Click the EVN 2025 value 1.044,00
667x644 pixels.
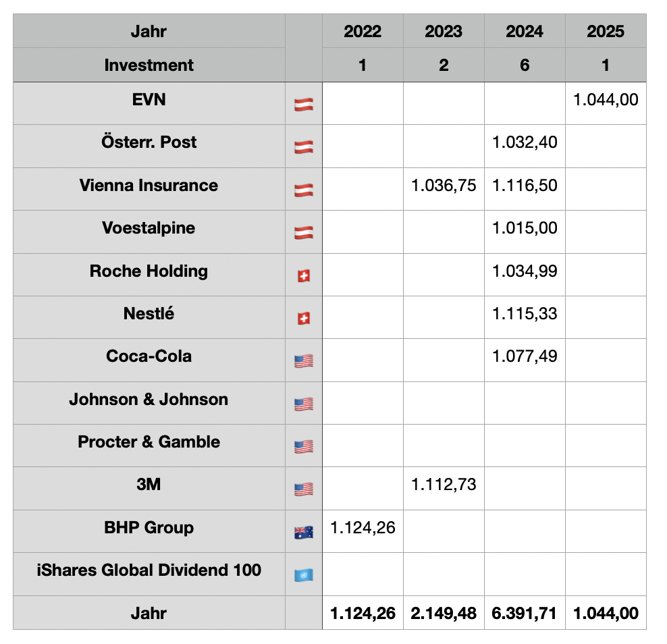(x=606, y=101)
